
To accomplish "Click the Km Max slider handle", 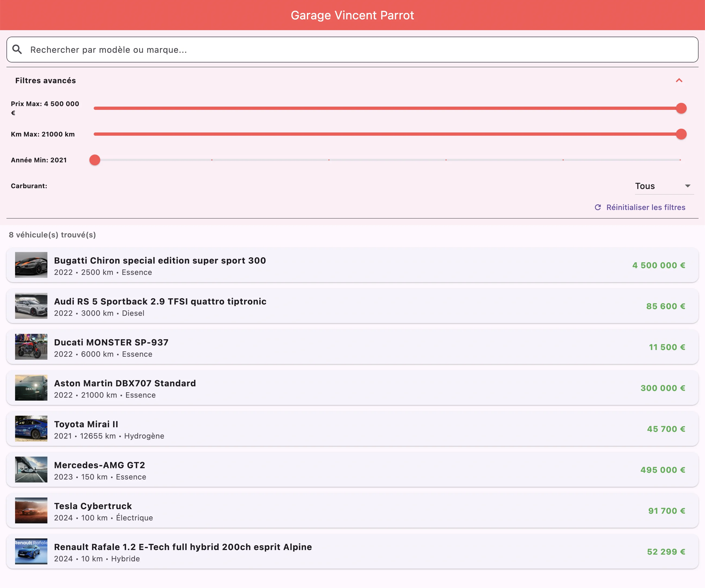I will (x=681, y=134).
